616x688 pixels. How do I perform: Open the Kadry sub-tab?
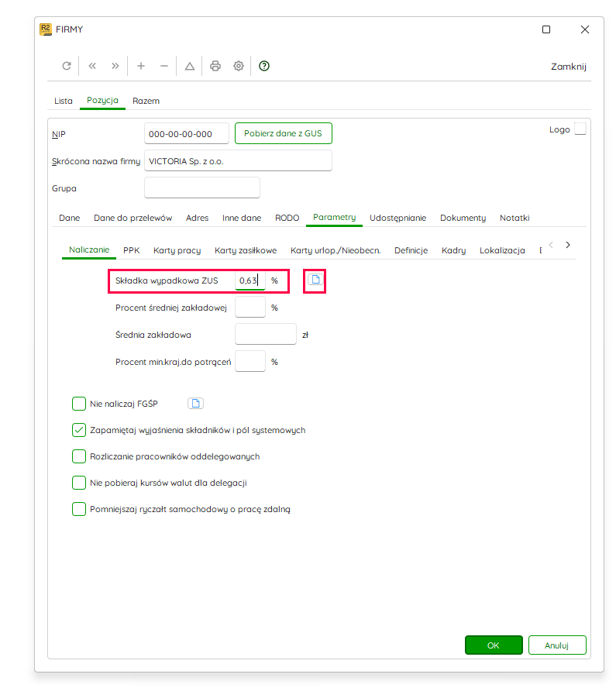click(x=453, y=250)
